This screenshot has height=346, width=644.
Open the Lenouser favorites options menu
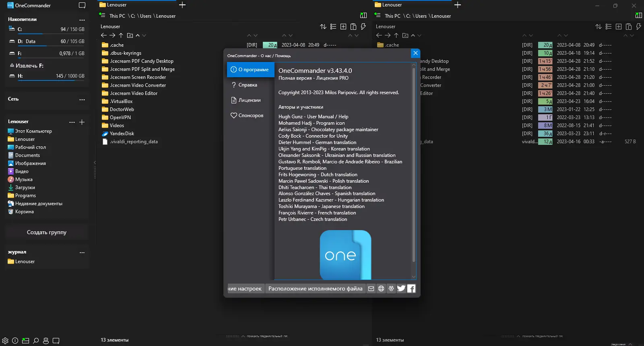pyautogui.click(x=72, y=122)
